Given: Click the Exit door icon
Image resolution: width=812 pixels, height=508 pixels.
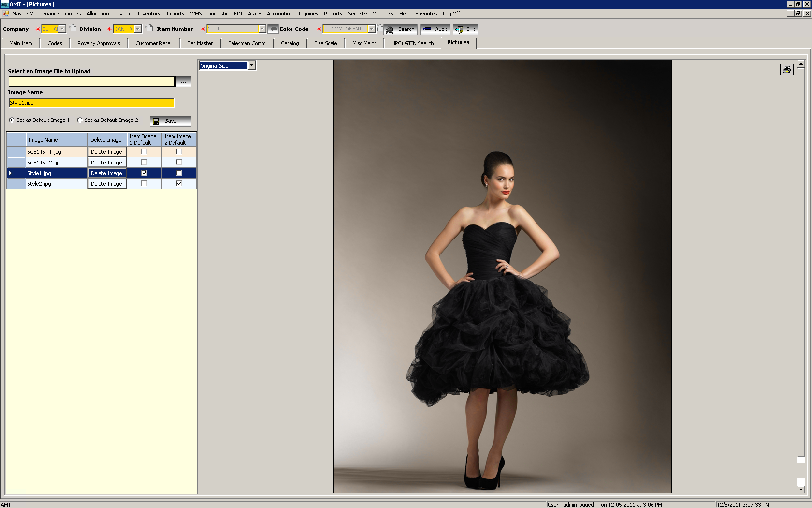Looking at the screenshot, I should pos(458,29).
